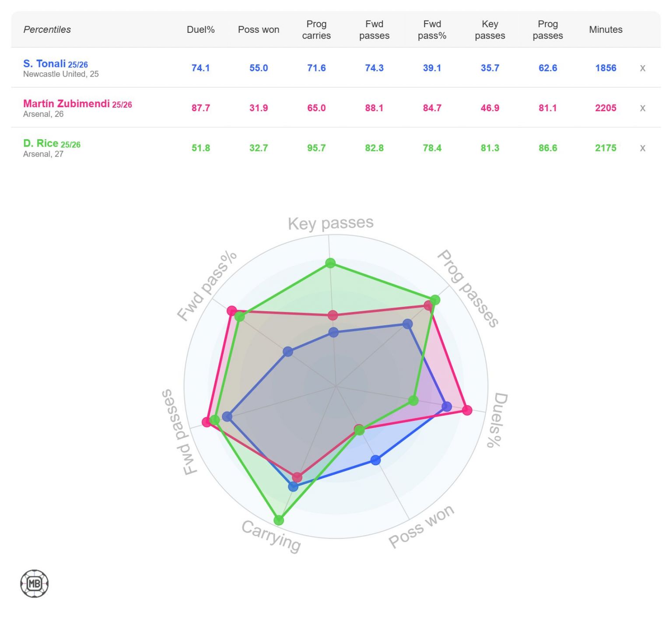Open D. Rice player link

click(41, 144)
